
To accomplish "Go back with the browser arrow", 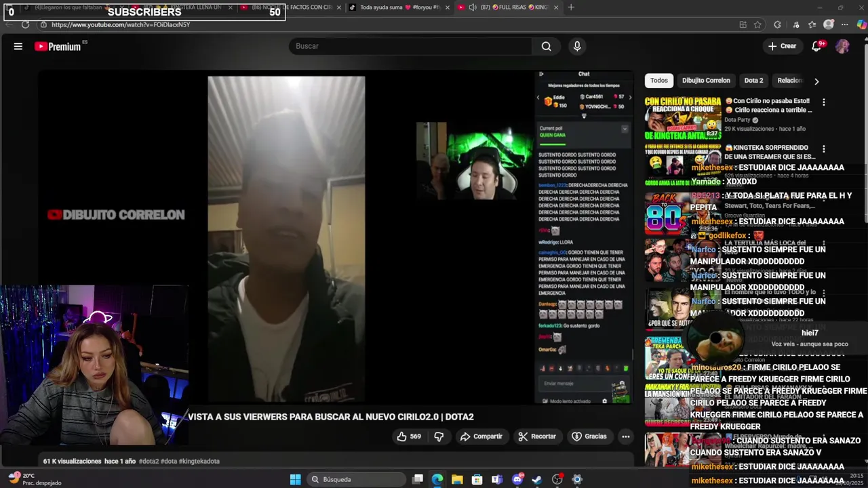I will [8, 24].
